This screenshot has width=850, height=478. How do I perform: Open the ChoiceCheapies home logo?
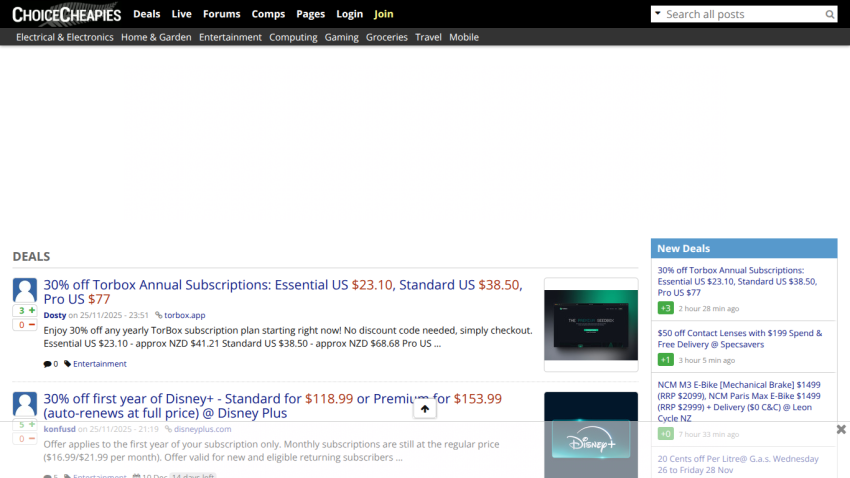click(66, 14)
